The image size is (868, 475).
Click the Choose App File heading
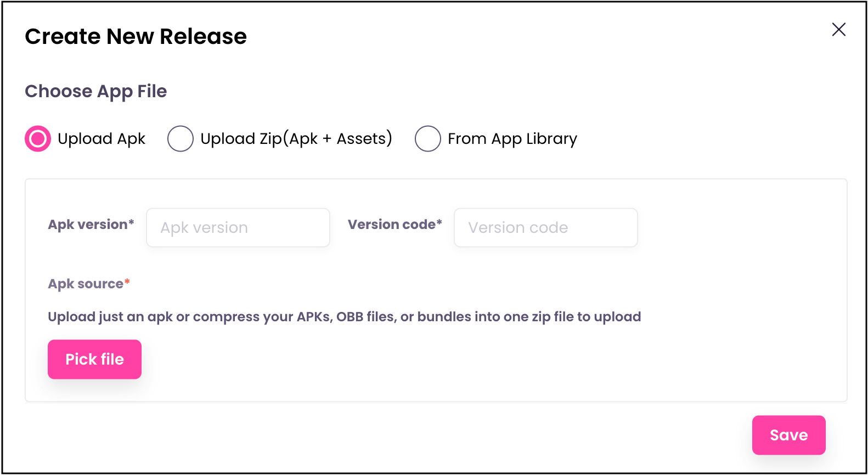point(95,91)
